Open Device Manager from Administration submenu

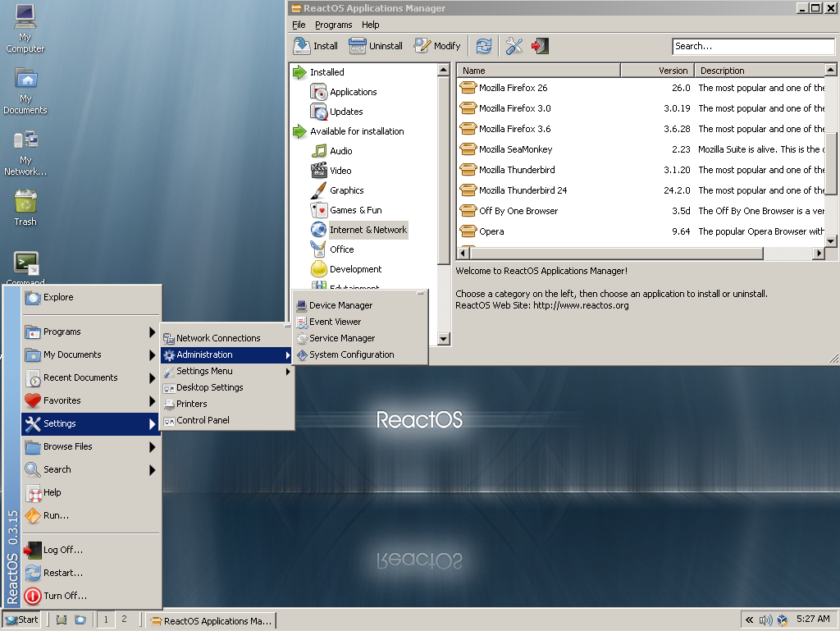340,305
